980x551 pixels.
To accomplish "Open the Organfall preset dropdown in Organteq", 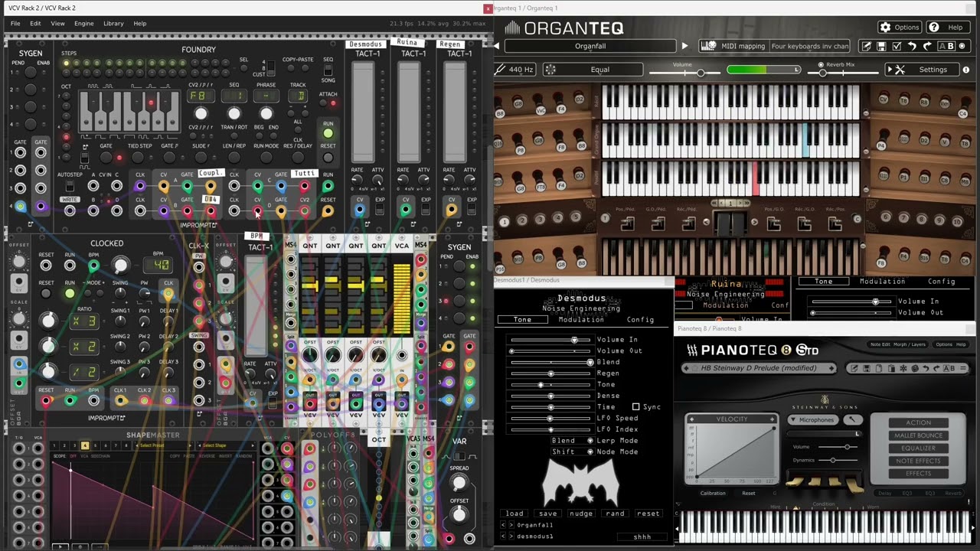I will click(x=590, y=46).
